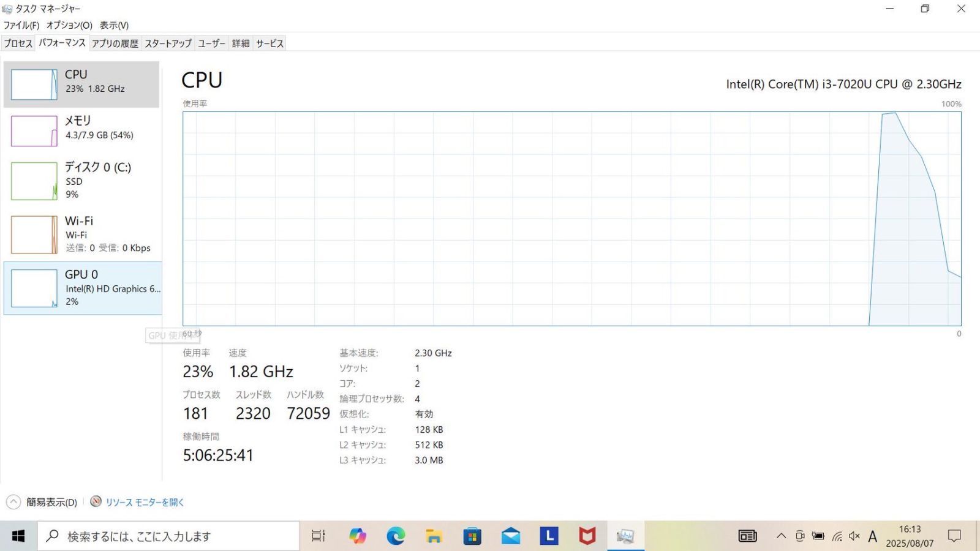Click the L3 cache value 3.0 MB
The width and height of the screenshot is (980, 551).
pyautogui.click(x=429, y=460)
